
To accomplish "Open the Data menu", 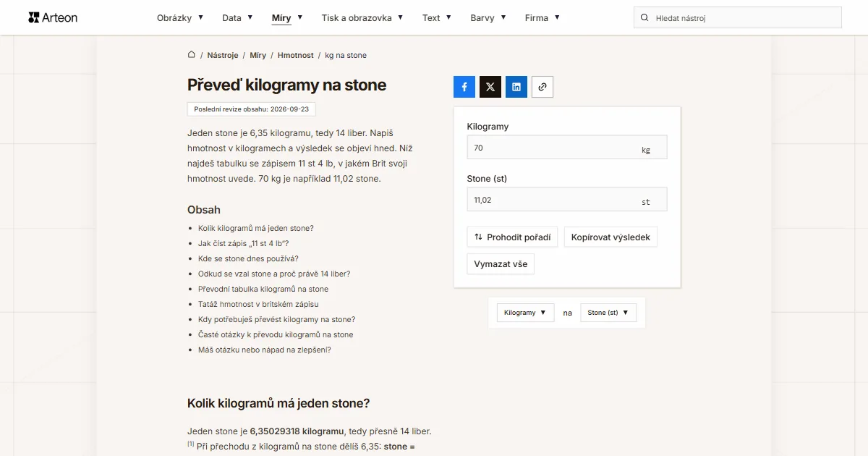I will coord(237,17).
